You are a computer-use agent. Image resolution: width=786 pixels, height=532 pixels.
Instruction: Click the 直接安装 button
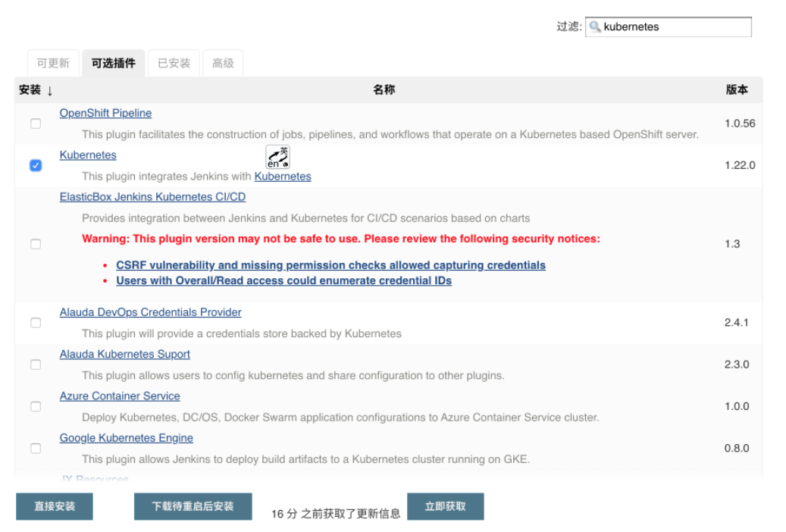click(x=54, y=506)
